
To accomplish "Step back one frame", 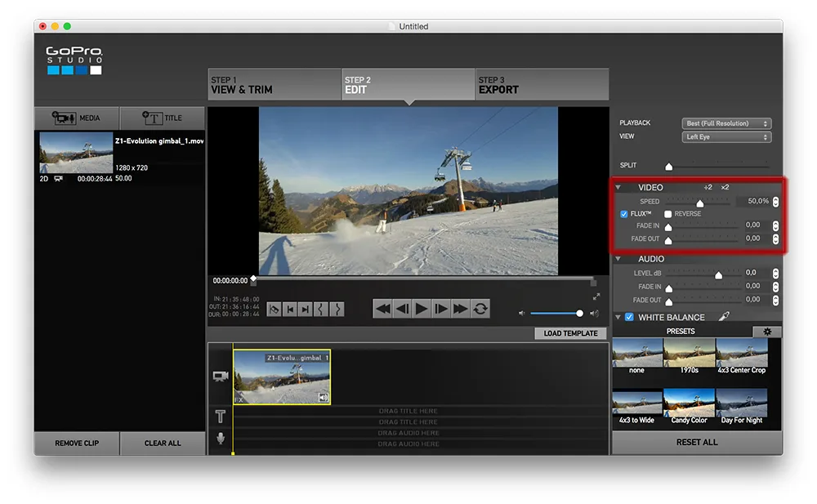I will pos(402,309).
